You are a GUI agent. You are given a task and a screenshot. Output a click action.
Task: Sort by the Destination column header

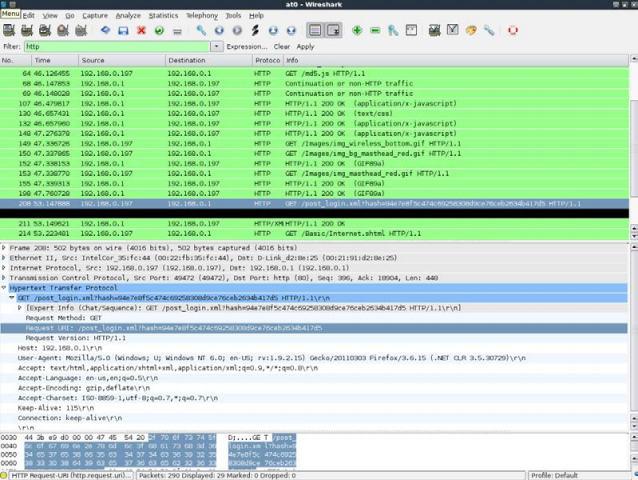point(209,60)
